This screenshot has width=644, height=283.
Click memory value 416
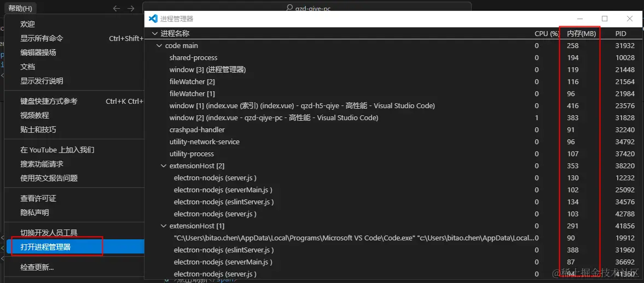click(572, 106)
